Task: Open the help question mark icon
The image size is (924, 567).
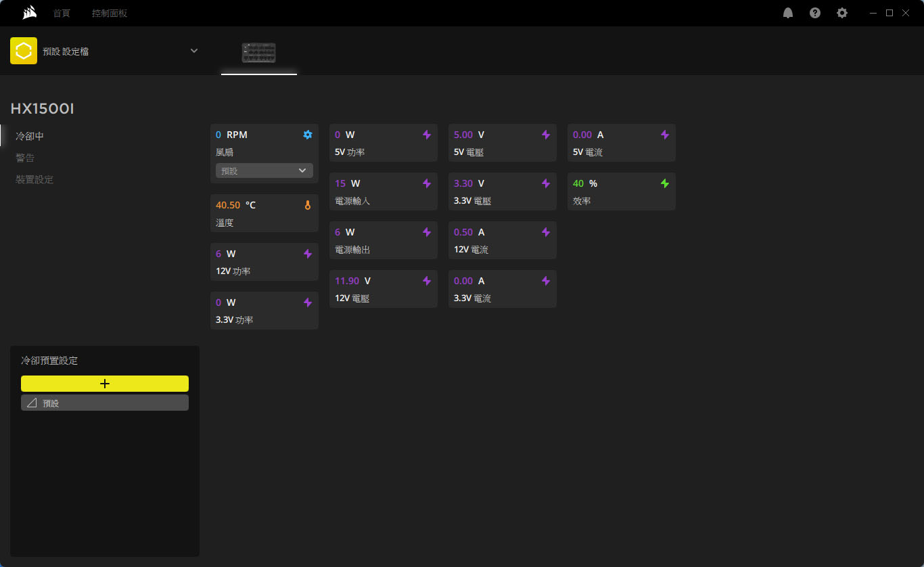Action: pyautogui.click(x=815, y=13)
